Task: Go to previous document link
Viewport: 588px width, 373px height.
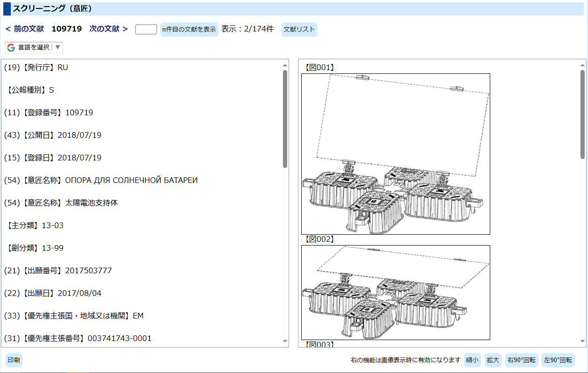Action: click(x=24, y=29)
